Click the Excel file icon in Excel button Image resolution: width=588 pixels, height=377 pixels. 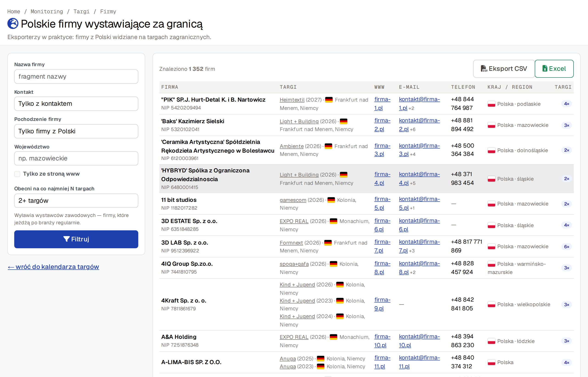545,69
